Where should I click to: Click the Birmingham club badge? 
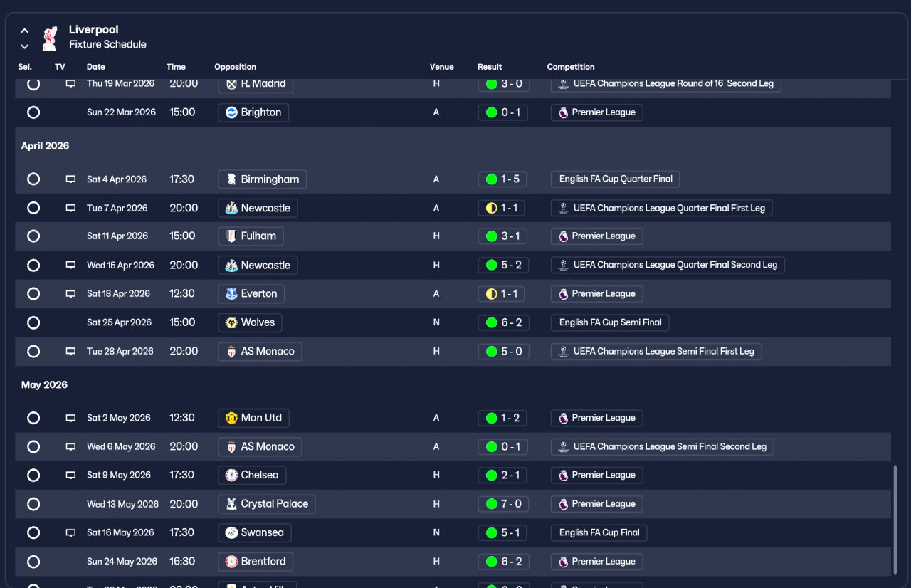(x=231, y=179)
